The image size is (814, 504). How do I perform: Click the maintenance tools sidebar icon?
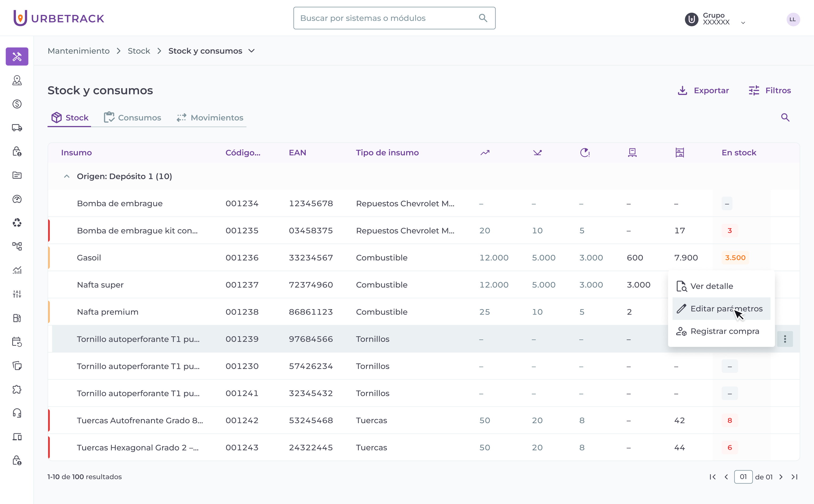click(17, 56)
